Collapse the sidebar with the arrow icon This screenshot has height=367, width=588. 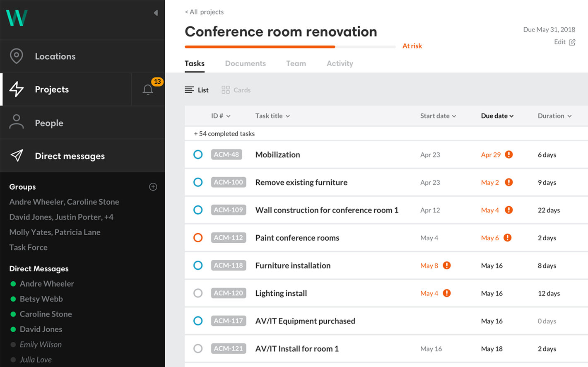(x=156, y=13)
